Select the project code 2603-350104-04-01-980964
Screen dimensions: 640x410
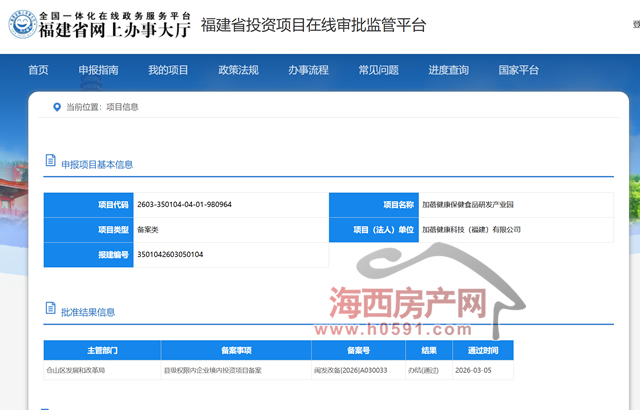point(185,204)
